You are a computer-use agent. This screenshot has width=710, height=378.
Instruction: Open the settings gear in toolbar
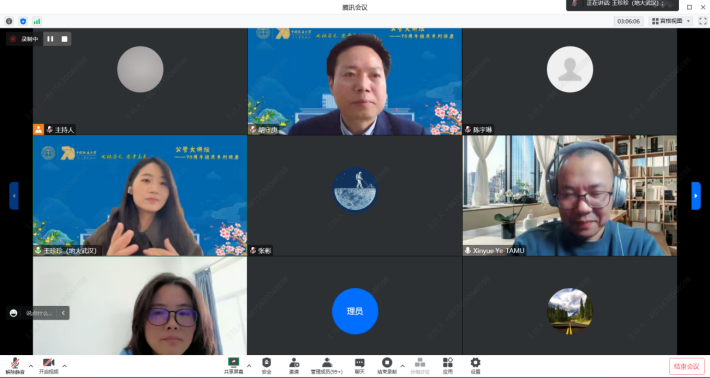click(475, 366)
